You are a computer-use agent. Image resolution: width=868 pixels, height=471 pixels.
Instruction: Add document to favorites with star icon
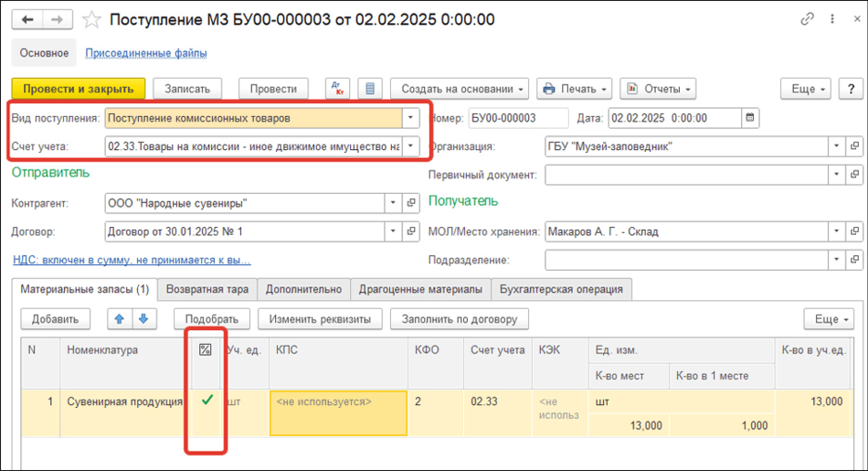coord(91,19)
